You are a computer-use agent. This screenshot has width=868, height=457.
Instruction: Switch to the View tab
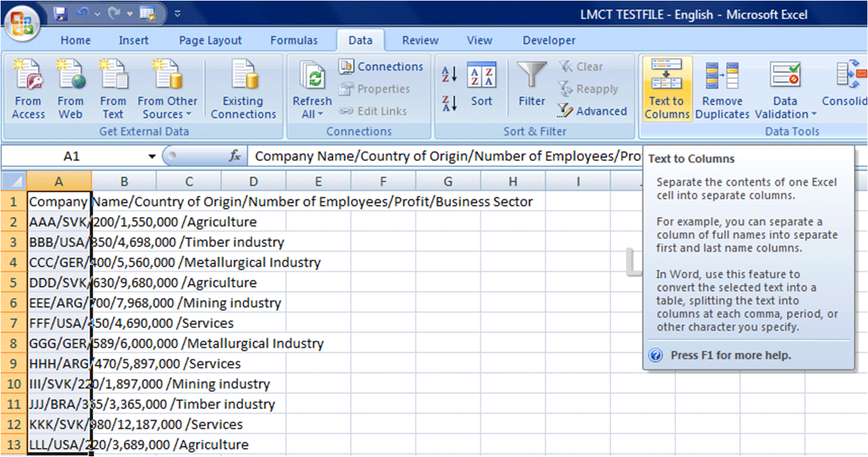[479, 40]
